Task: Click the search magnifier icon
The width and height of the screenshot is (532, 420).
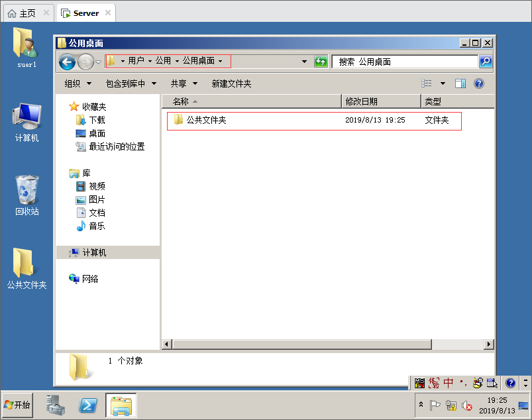Action: [486, 62]
